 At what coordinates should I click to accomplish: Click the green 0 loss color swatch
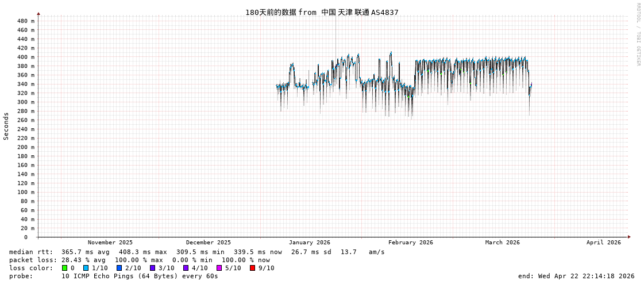click(x=65, y=268)
